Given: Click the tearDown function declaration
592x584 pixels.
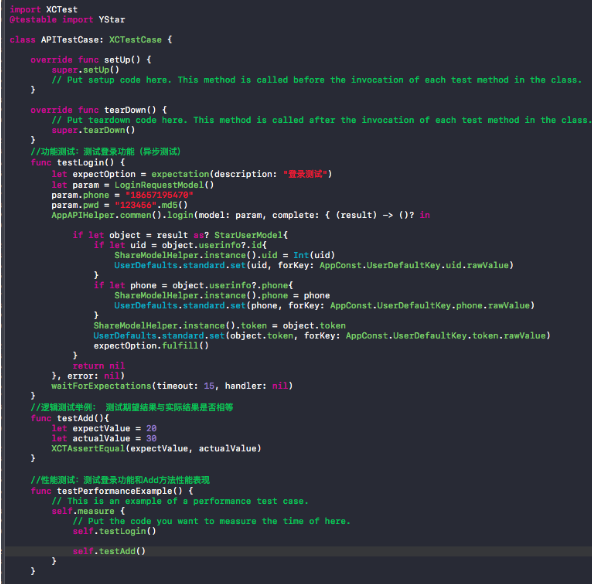Looking at the screenshot, I should 99,110.
